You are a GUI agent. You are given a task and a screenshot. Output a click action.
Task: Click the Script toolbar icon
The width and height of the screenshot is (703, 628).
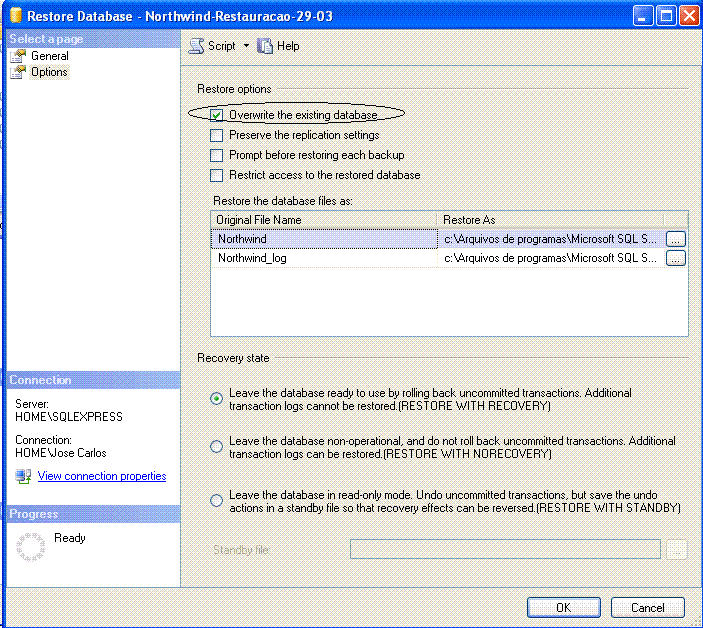(197, 46)
